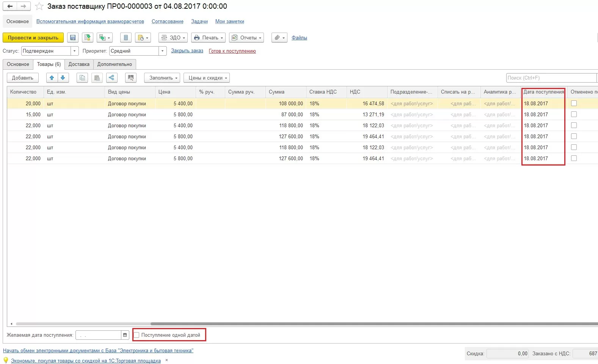Screen dimensions: 598x364
Task: Click the split row icon
Action: coord(111,78)
